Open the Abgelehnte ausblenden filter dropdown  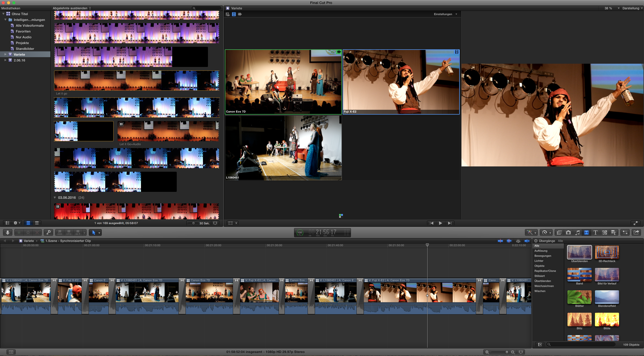[x=72, y=8]
